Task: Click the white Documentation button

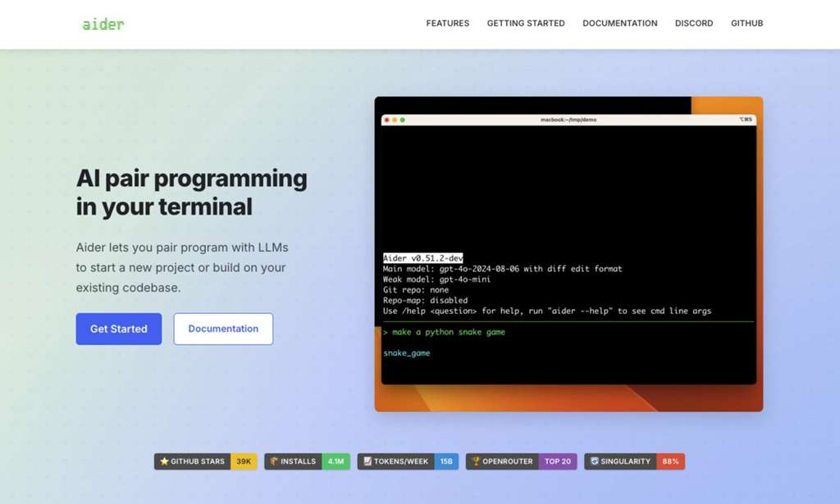Action: tap(223, 329)
